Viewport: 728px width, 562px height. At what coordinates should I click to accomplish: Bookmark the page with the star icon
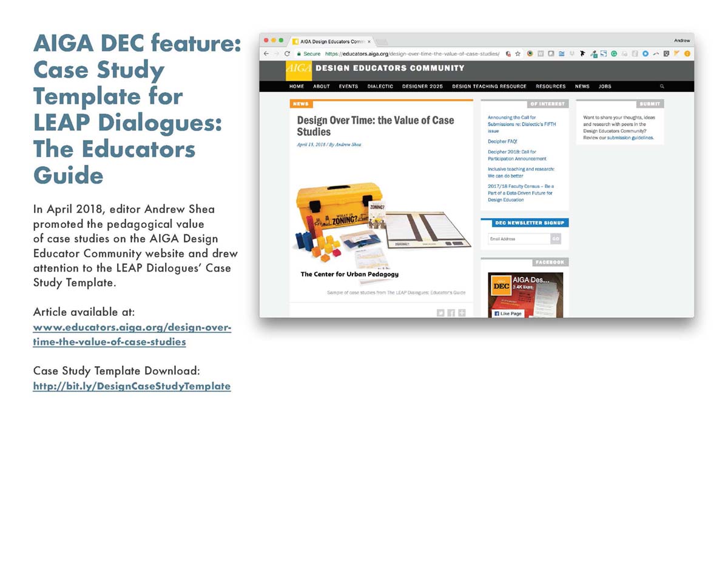(517, 53)
